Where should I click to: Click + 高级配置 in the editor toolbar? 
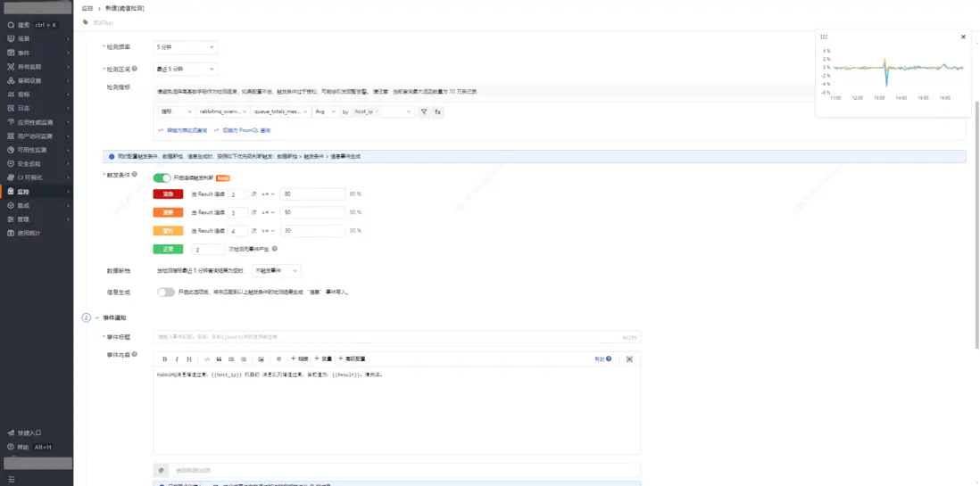pos(352,359)
